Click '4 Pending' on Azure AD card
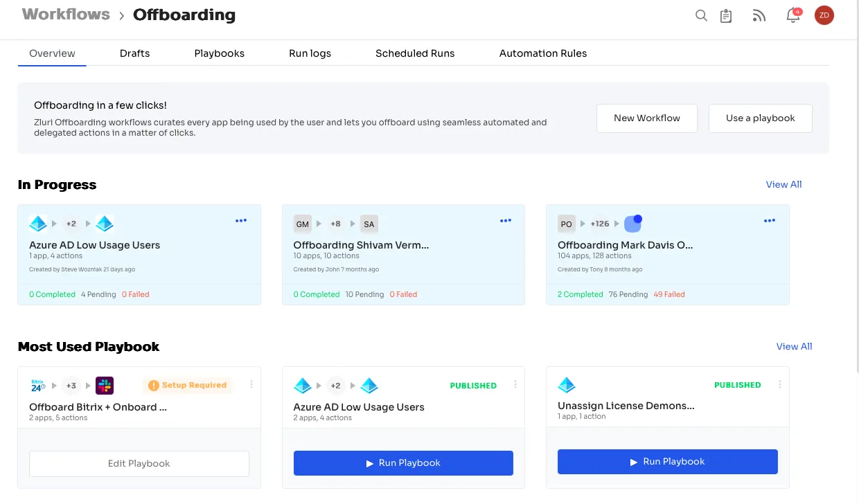The height and width of the screenshot is (504, 859). [x=98, y=294]
